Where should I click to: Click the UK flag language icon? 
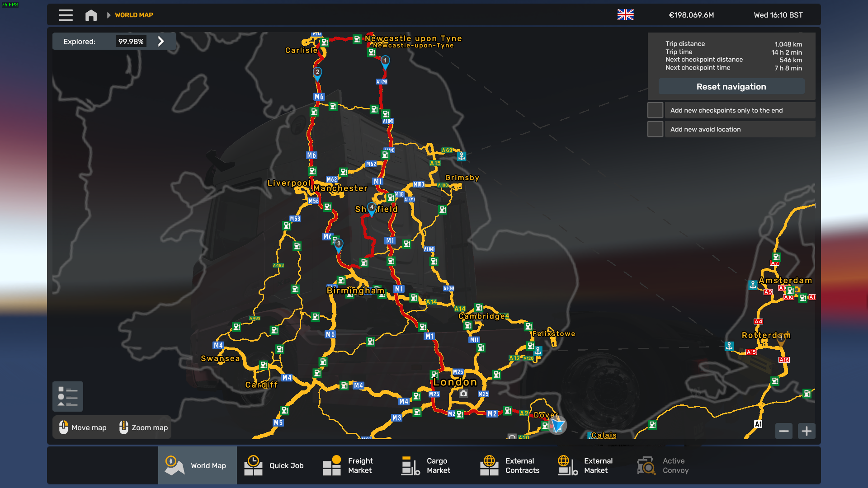coord(625,15)
